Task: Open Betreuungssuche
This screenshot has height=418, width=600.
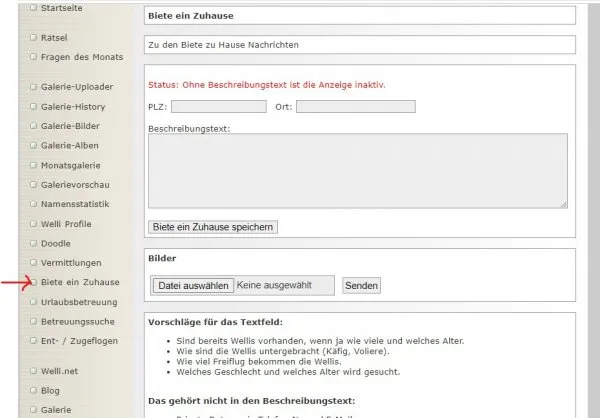Action: [78, 322]
